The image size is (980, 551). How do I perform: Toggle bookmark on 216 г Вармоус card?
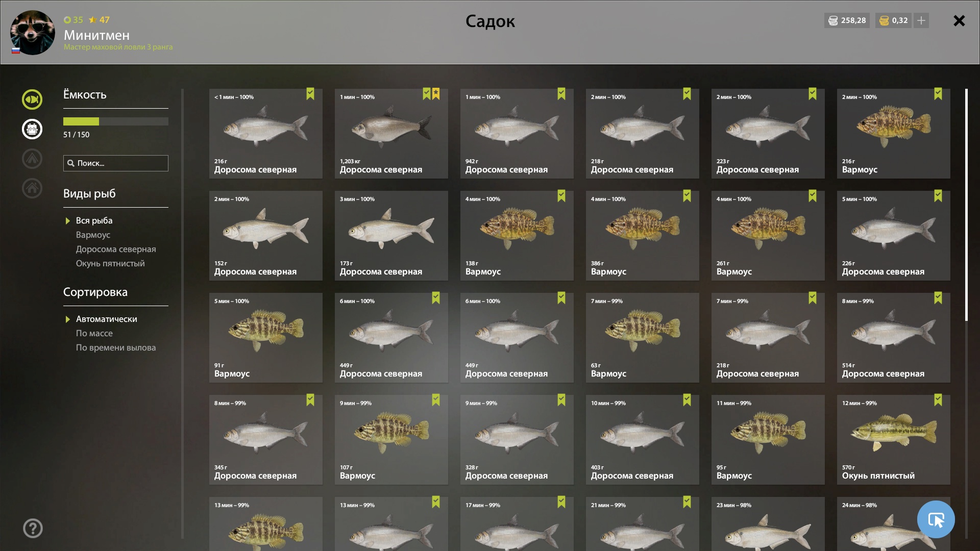click(938, 94)
